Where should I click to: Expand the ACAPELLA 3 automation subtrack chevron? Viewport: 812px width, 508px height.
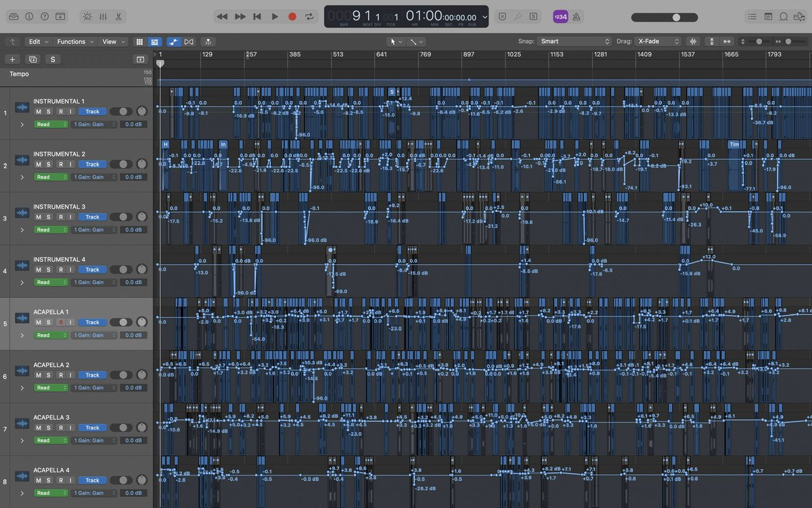22,440
